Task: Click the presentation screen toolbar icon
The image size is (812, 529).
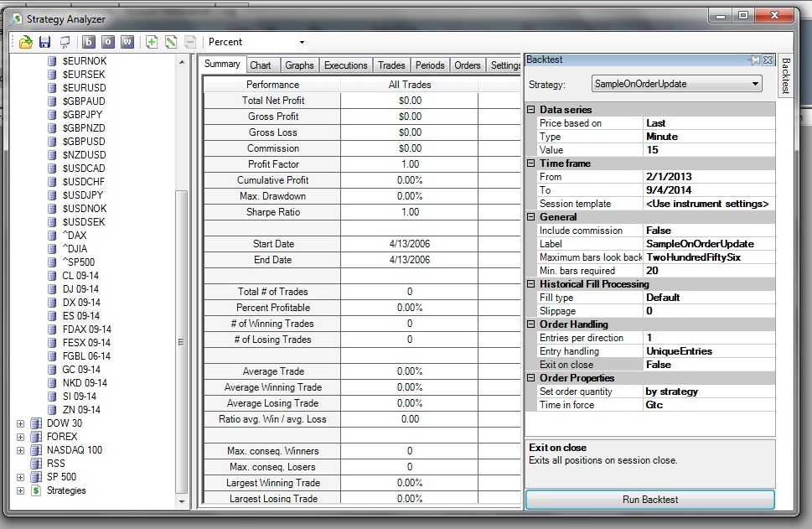Action: click(65, 42)
